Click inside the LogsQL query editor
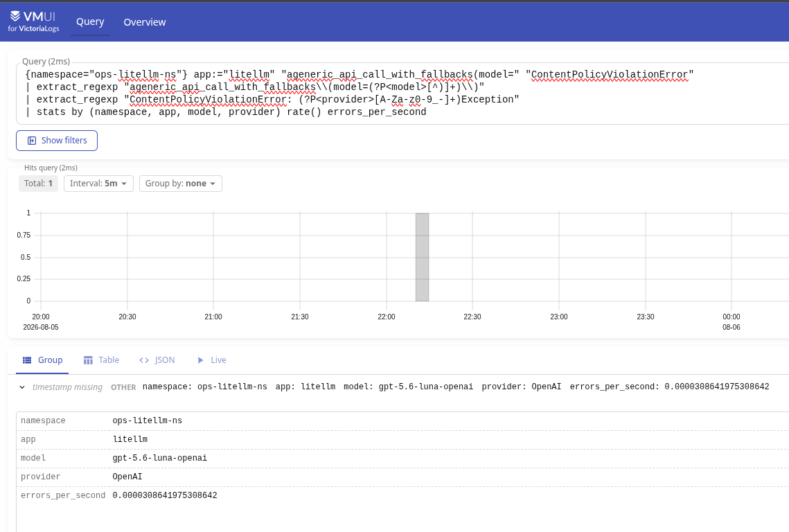Screen dimensions: 789x532 tap(402, 93)
